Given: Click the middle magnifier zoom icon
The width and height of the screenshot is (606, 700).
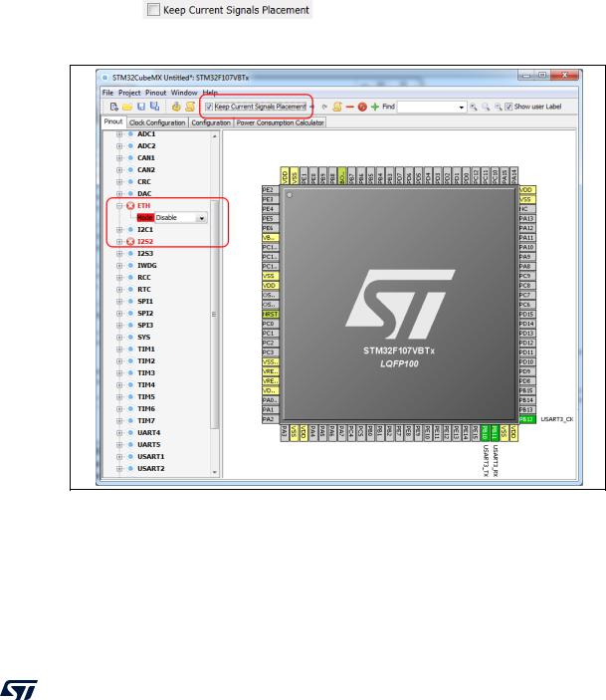Looking at the screenshot, I should point(486,107).
